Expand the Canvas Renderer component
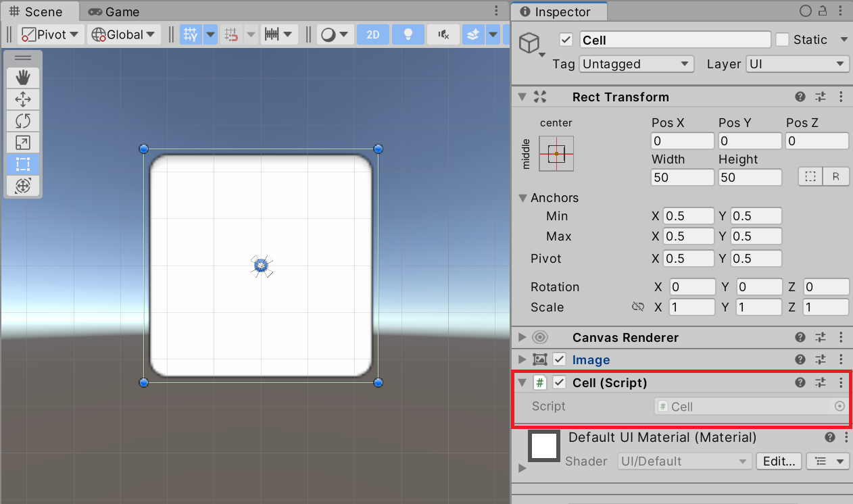The width and height of the screenshot is (853, 504). pos(521,337)
